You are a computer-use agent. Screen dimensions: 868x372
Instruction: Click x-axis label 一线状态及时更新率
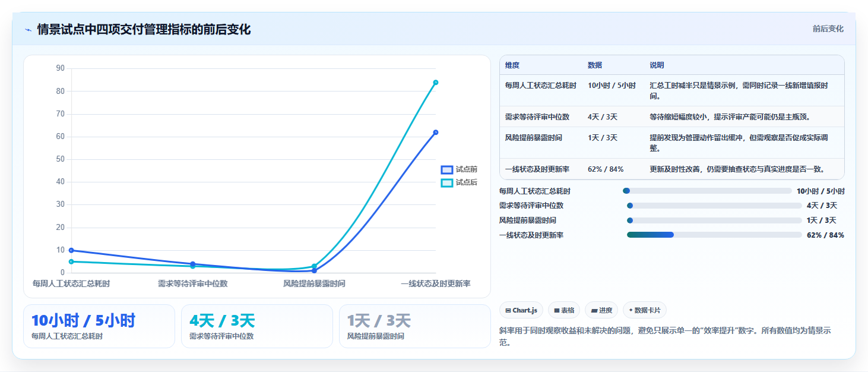436,284
